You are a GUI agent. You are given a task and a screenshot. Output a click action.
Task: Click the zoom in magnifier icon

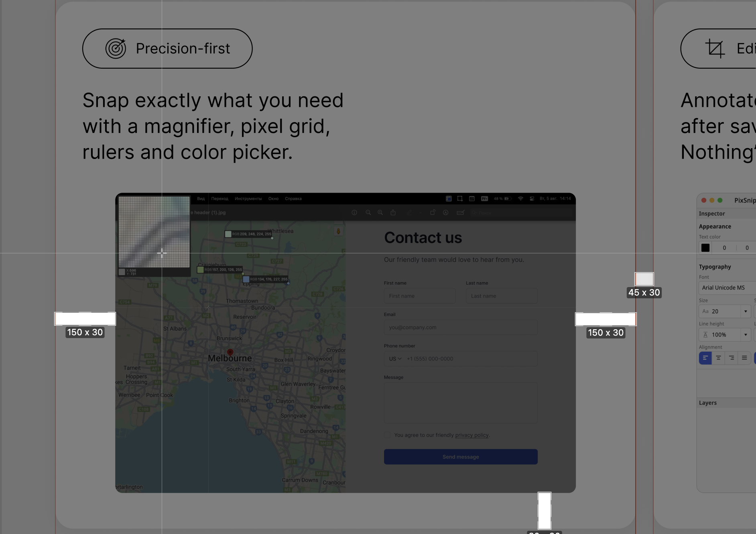380,213
